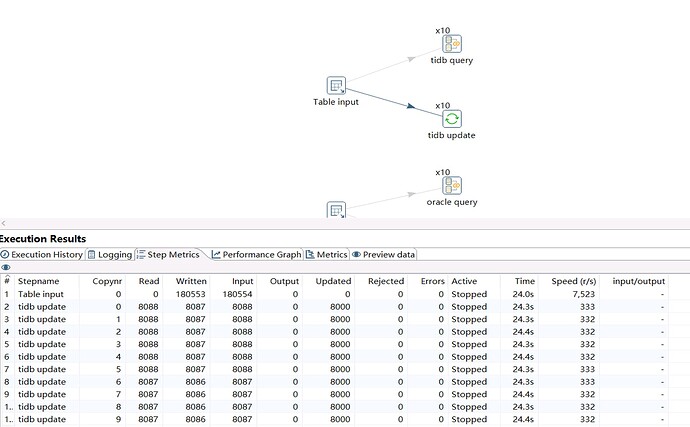This screenshot has width=690, height=427.
Task: Select the Table input row in metrics
Action: (42, 294)
